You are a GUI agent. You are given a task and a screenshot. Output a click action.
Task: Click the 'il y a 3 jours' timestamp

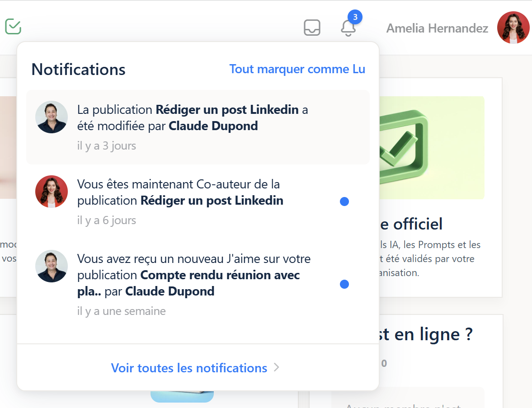[x=107, y=146]
